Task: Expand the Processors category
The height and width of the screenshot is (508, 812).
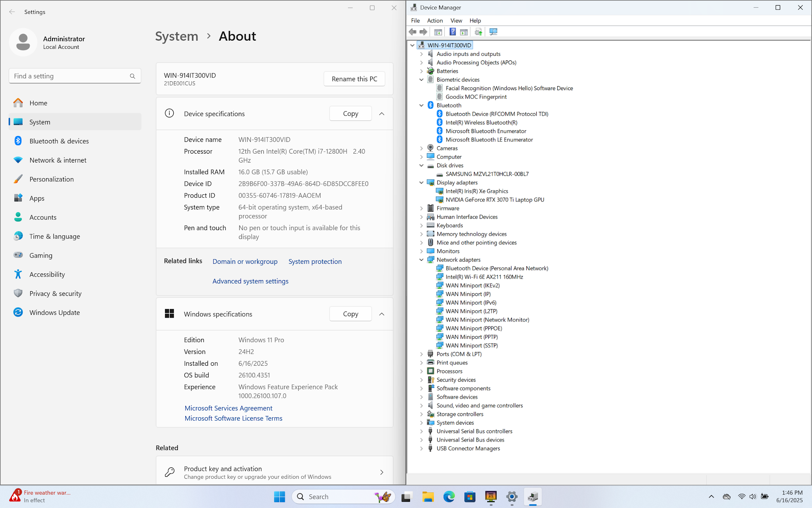Action: 422,371
